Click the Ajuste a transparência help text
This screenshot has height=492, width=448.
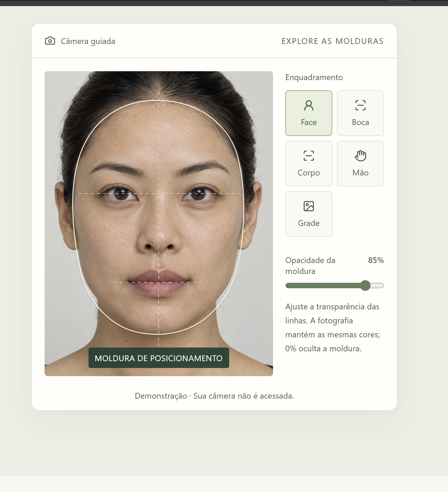(333, 327)
